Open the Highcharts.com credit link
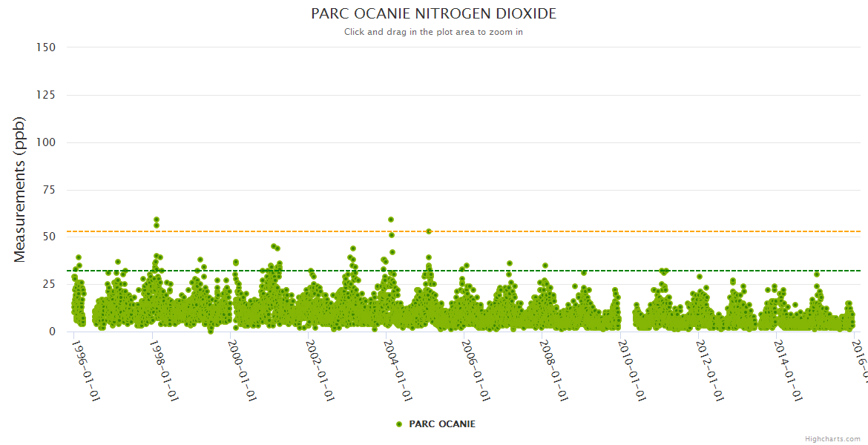Screen dimensions: 868x445 (832, 438)
